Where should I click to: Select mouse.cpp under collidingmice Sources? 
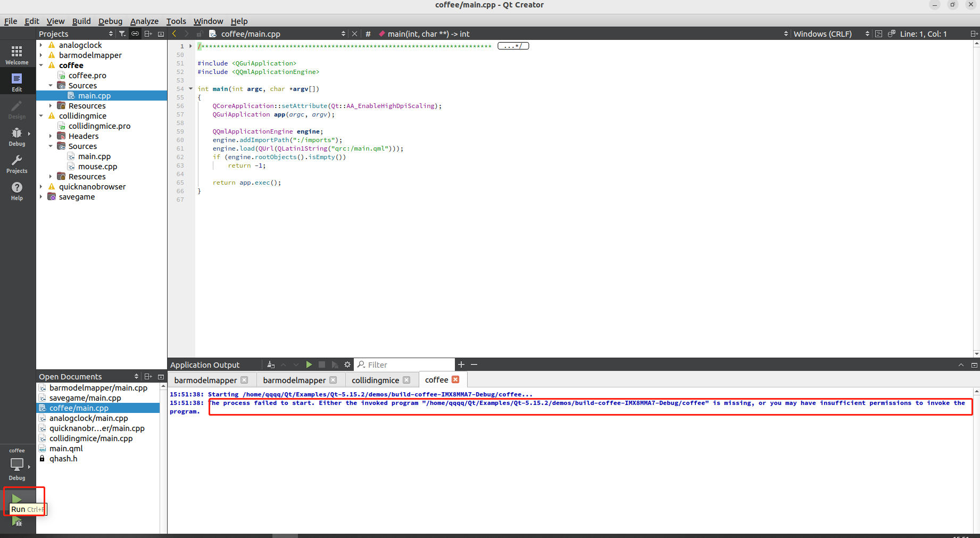[x=97, y=167]
